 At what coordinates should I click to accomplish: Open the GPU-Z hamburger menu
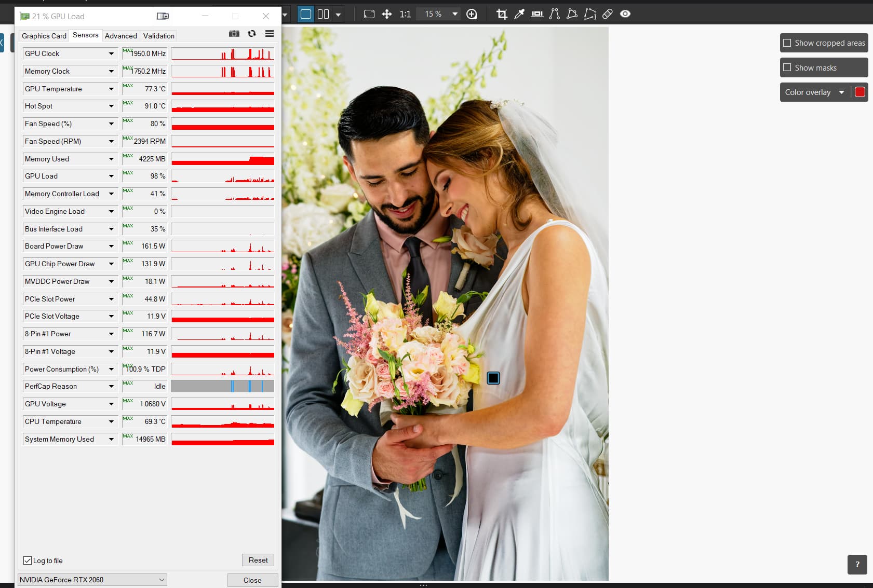coord(270,34)
